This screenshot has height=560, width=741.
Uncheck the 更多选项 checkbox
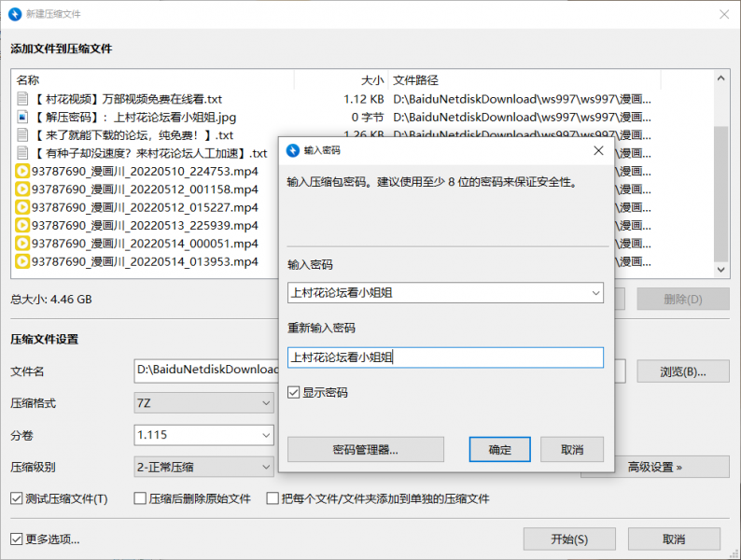[x=17, y=539]
